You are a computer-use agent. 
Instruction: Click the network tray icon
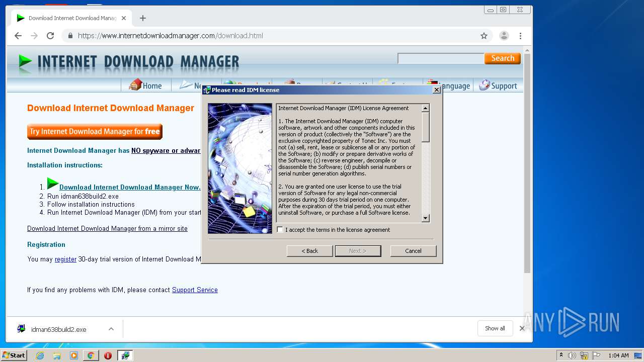click(584, 355)
